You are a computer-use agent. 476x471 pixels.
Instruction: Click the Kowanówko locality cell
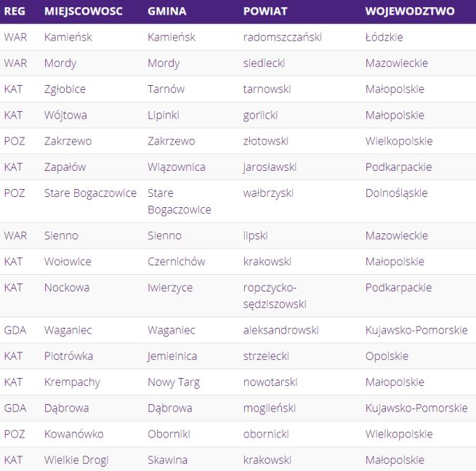[73, 434]
